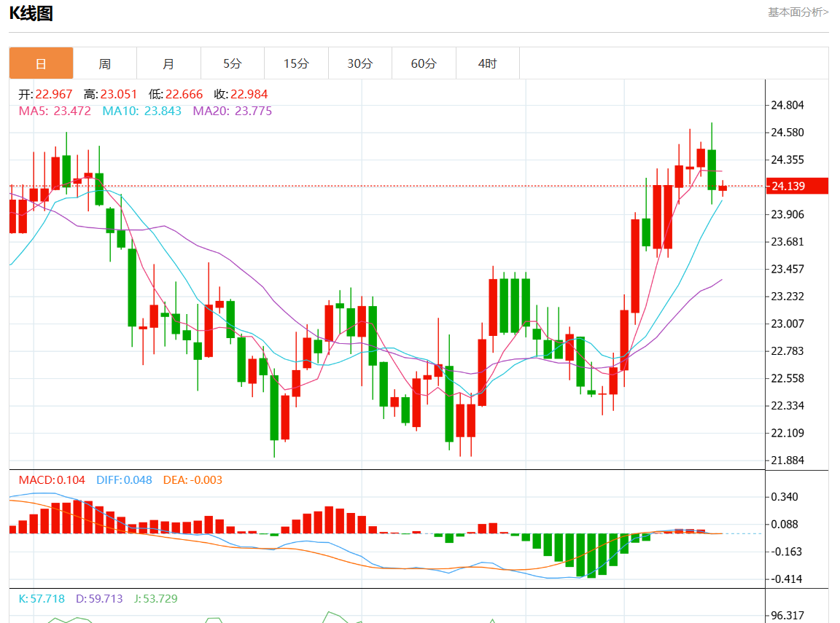Open the 基本面分析 link
Viewport: 840px width, 623px height.
coord(798,12)
